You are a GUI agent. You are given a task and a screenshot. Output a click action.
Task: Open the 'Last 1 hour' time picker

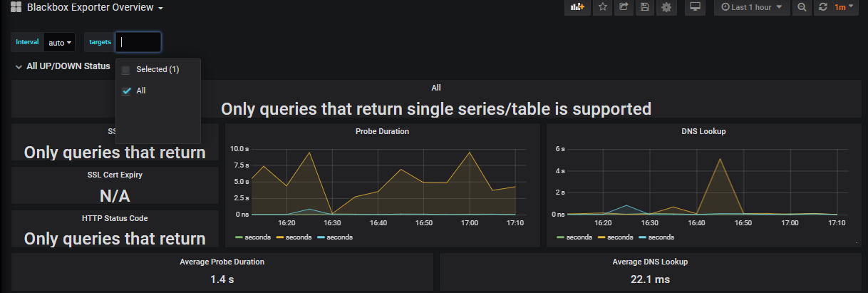[752, 7]
